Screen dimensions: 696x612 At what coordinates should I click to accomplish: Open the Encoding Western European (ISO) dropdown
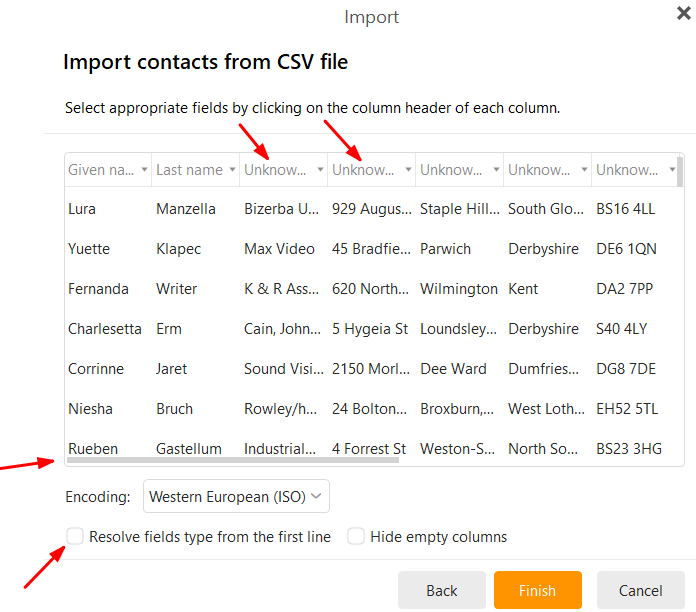click(237, 496)
